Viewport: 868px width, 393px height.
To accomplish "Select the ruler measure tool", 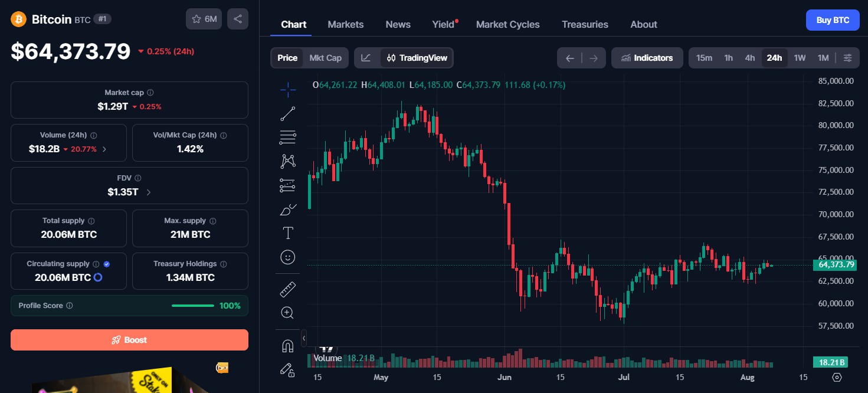I will (x=288, y=289).
